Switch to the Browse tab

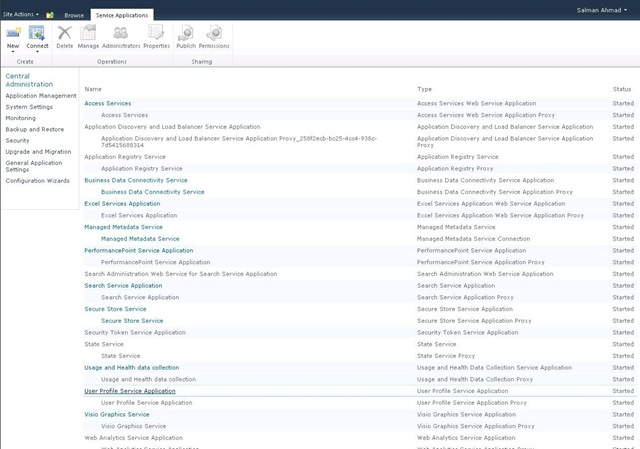[74, 15]
